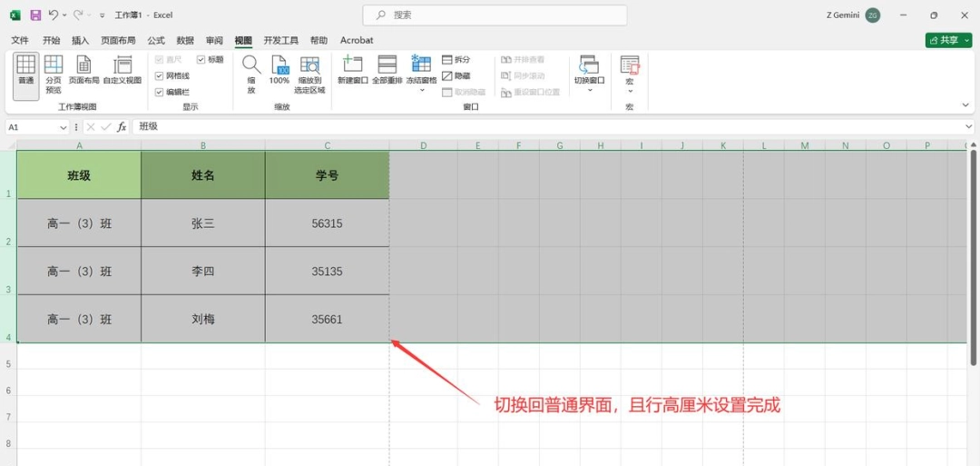Uncheck the 标题 headings checkbox
This screenshot has height=466, width=980.
pos(201,59)
